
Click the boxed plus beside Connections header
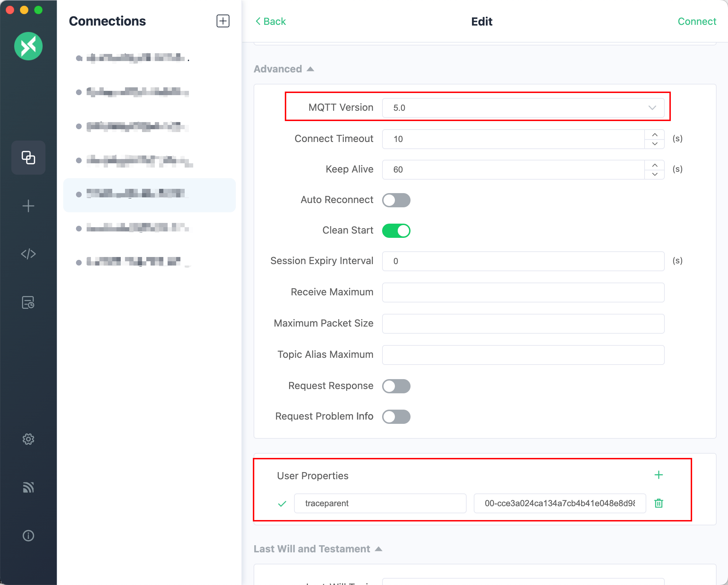coord(223,21)
